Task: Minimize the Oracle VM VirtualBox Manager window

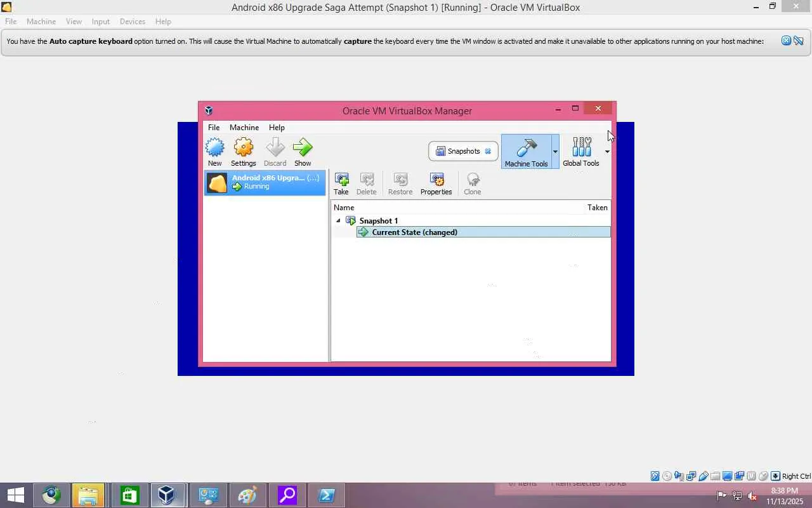Action: coord(558,109)
